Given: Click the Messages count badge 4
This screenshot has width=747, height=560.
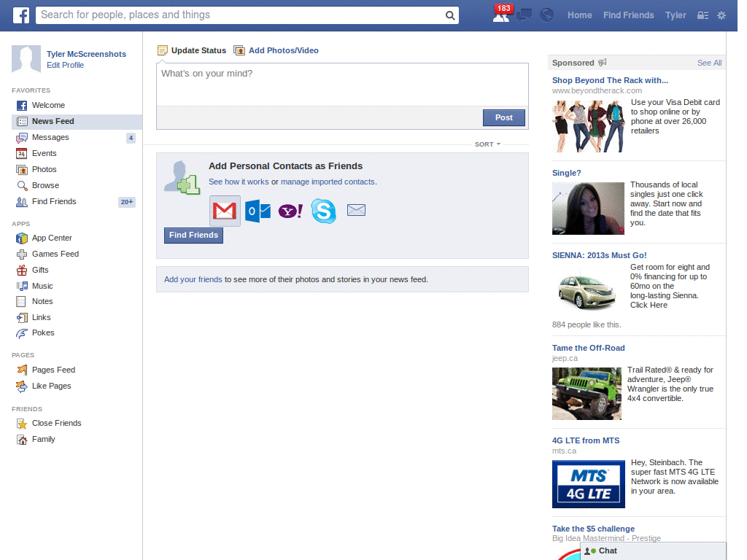Looking at the screenshot, I should (131, 138).
